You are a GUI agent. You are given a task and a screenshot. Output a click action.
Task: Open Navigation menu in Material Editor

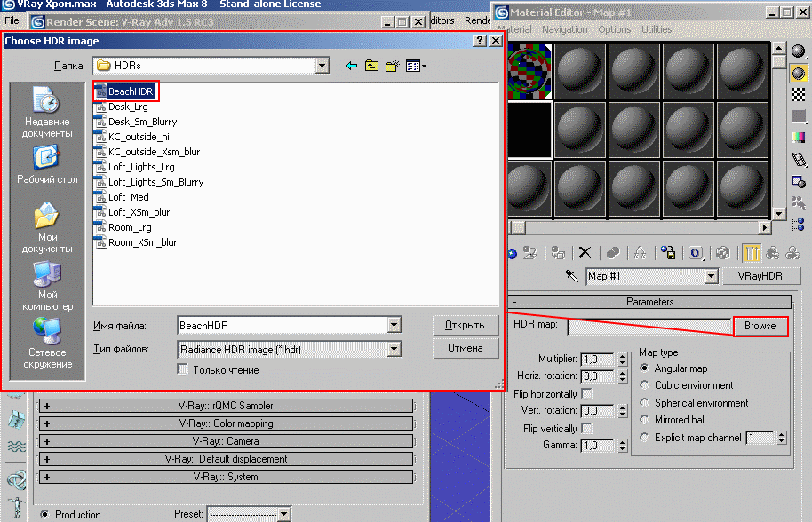(x=564, y=29)
